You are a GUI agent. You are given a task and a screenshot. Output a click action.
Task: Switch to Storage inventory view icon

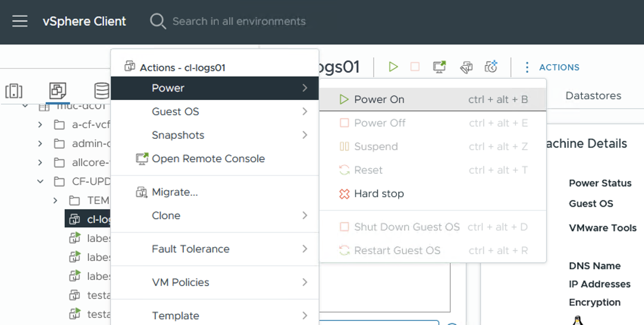tap(101, 91)
